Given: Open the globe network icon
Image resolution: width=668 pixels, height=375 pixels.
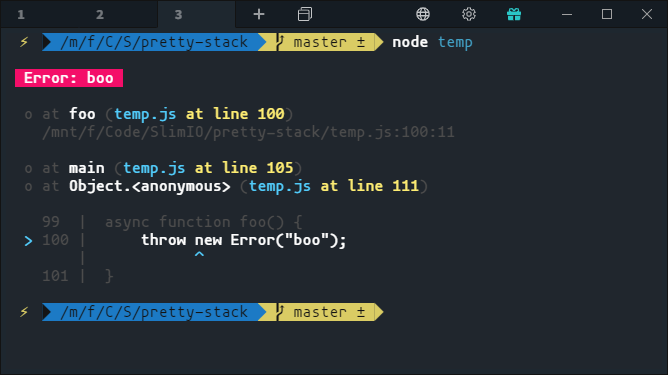Looking at the screenshot, I should pos(423,14).
